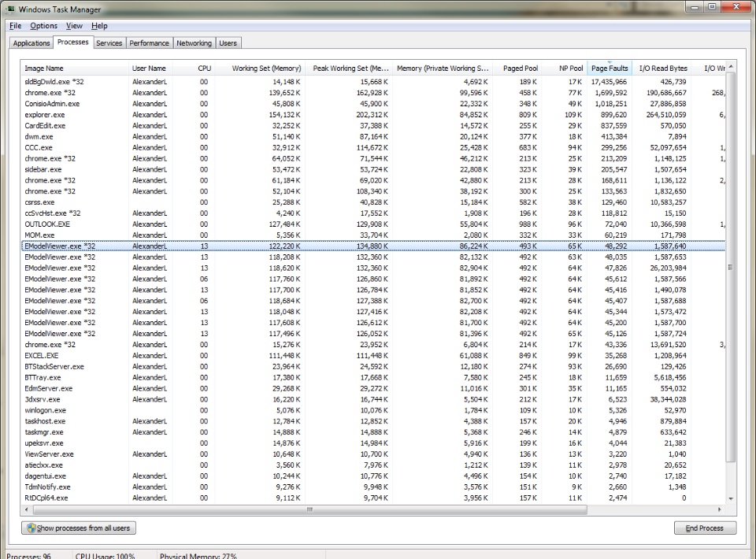
Task: Open the Options menu
Action: point(43,25)
